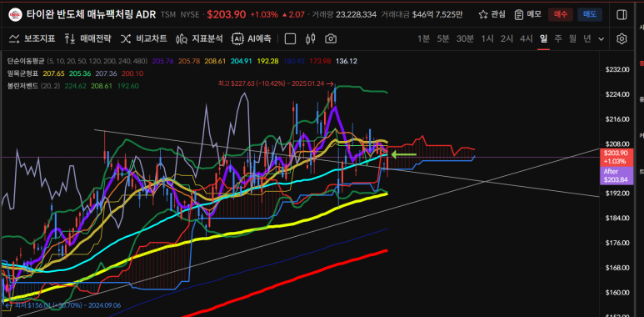The width and height of the screenshot is (644, 317).
Task: Open 매매전략 trading strategy
Action: point(87,39)
